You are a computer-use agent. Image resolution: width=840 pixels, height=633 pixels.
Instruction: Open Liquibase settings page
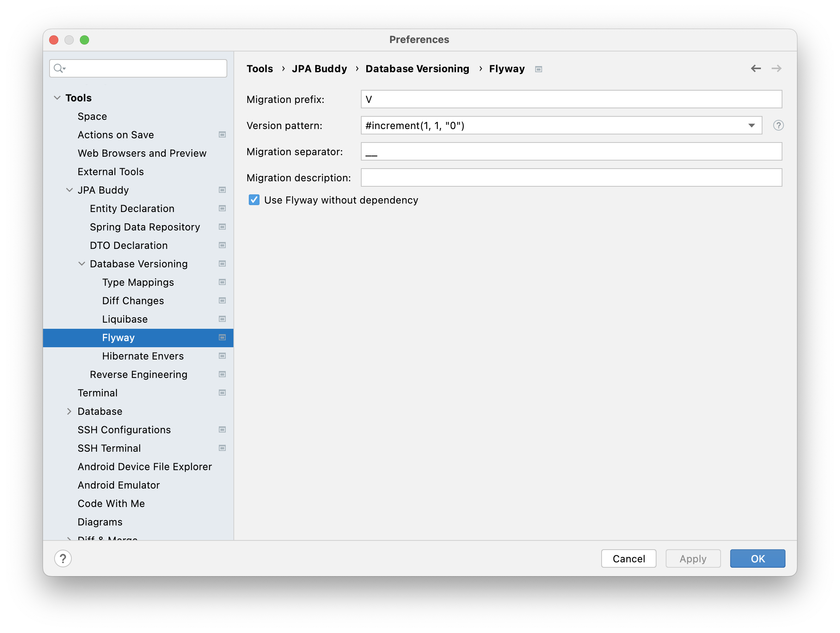pos(138,319)
